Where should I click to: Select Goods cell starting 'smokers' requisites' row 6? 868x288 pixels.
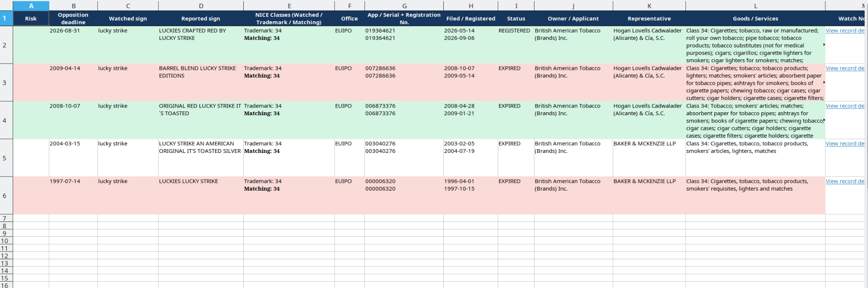[755, 196]
